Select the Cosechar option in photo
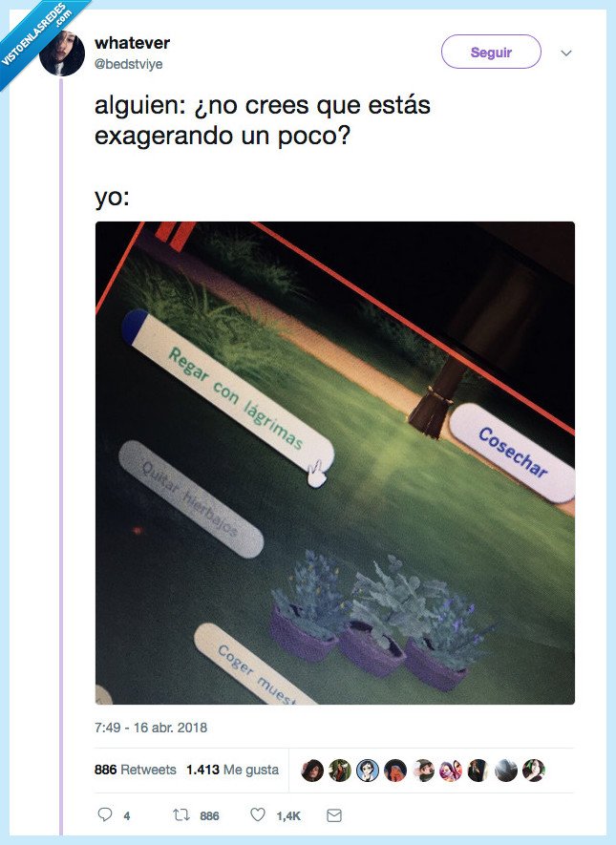The width and height of the screenshot is (616, 845). (512, 453)
